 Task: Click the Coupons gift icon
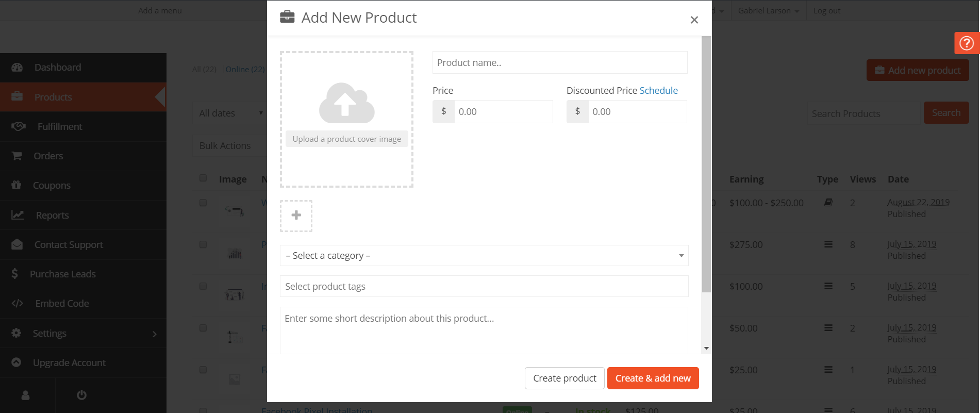16,185
